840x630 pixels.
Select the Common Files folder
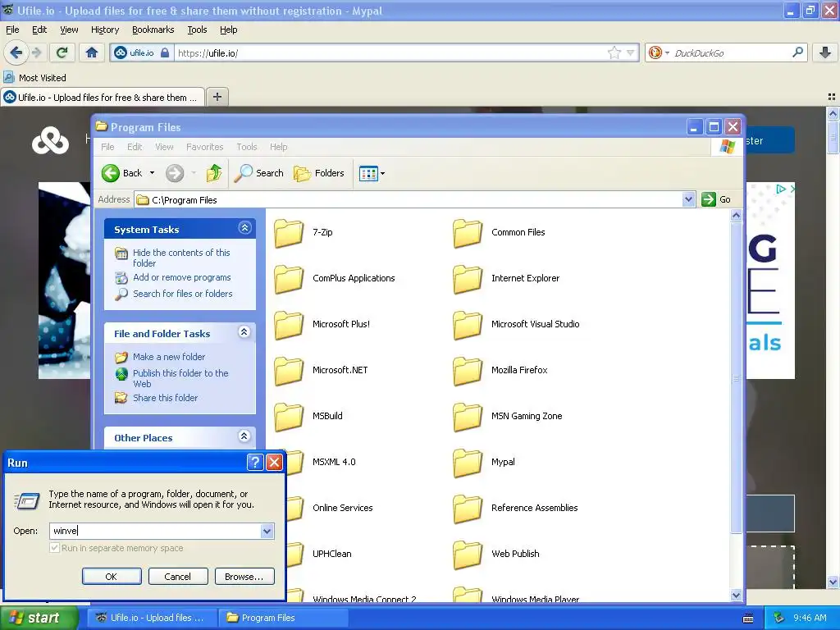point(500,233)
